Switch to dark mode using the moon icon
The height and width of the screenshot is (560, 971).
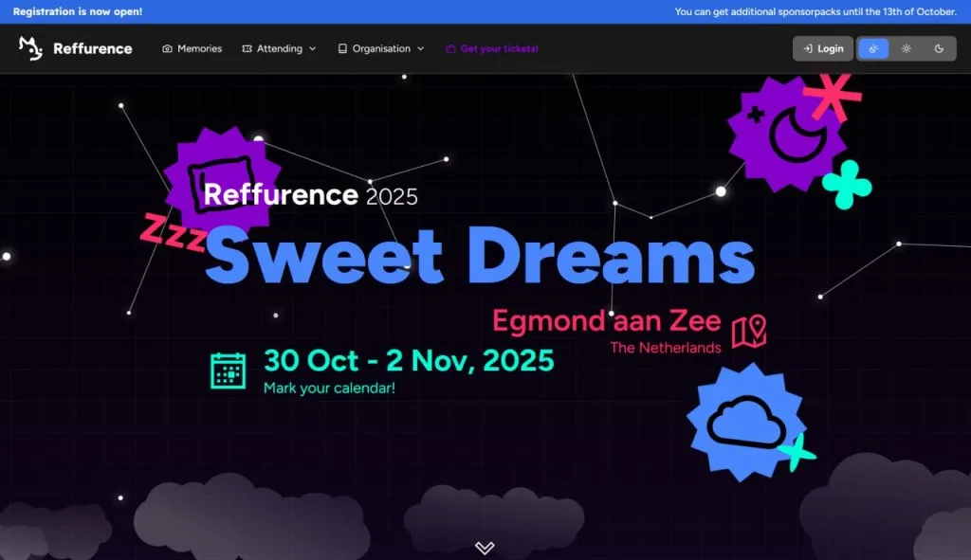point(938,47)
